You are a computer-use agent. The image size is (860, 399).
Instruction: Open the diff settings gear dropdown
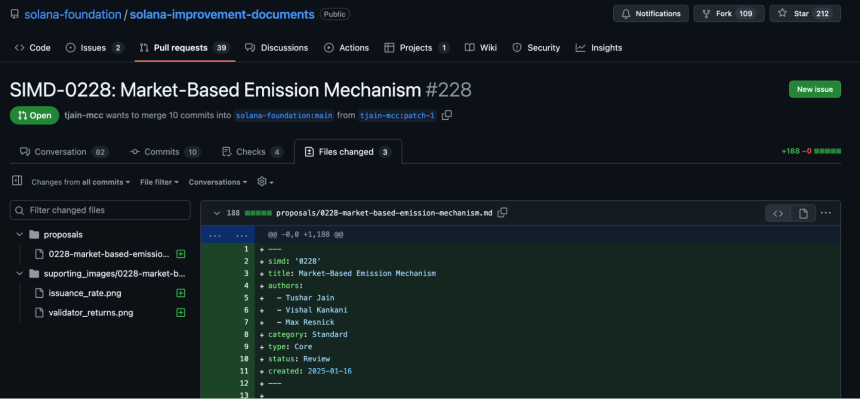[265, 182]
